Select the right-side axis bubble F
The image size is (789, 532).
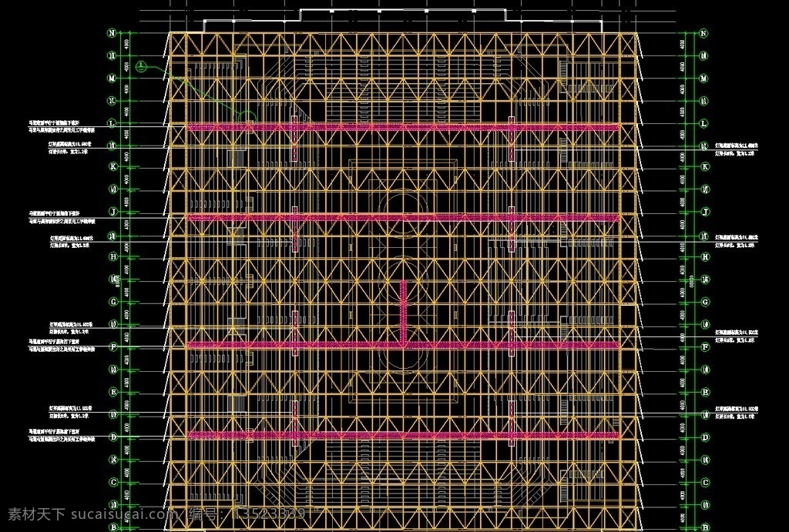click(705, 346)
